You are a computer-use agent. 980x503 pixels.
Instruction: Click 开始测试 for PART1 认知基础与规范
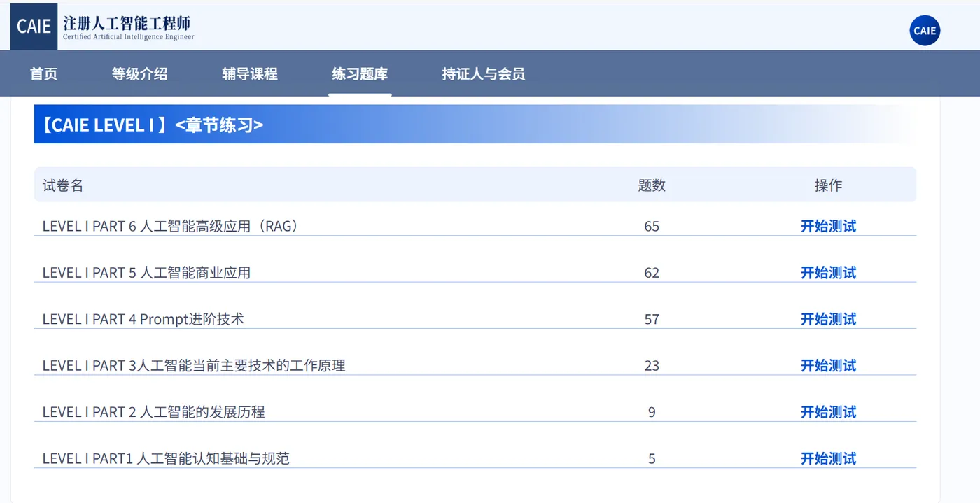coord(827,458)
